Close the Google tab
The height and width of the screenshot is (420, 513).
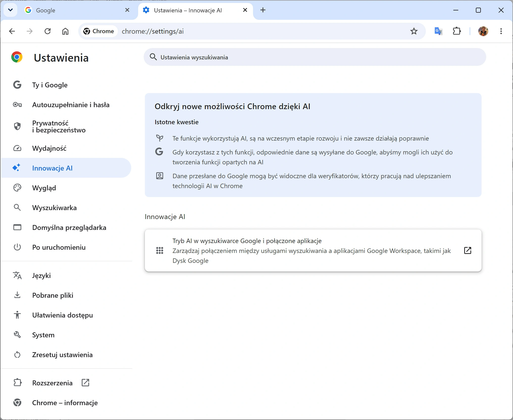127,10
